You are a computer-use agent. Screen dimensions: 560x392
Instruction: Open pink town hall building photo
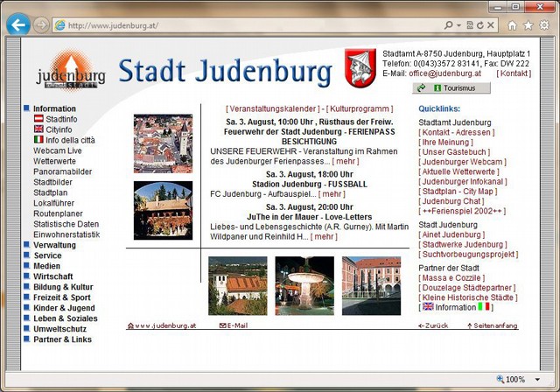click(371, 285)
